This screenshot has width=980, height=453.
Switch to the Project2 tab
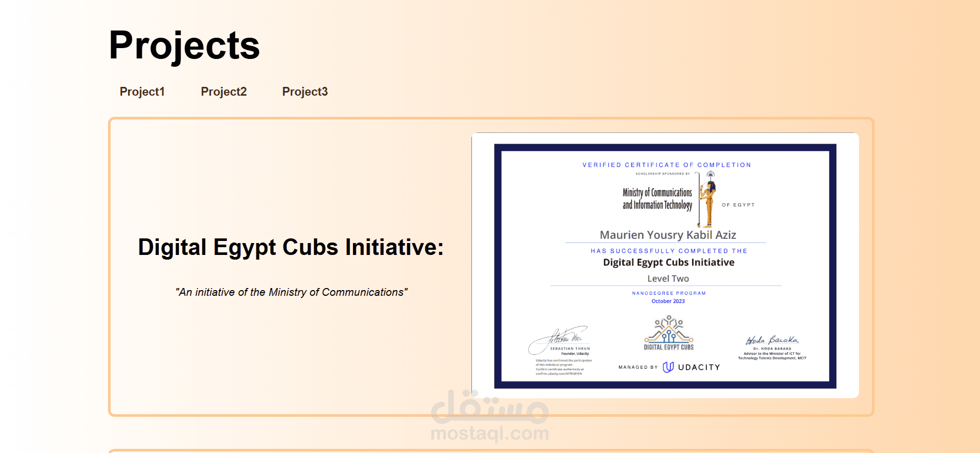pyautogui.click(x=224, y=92)
